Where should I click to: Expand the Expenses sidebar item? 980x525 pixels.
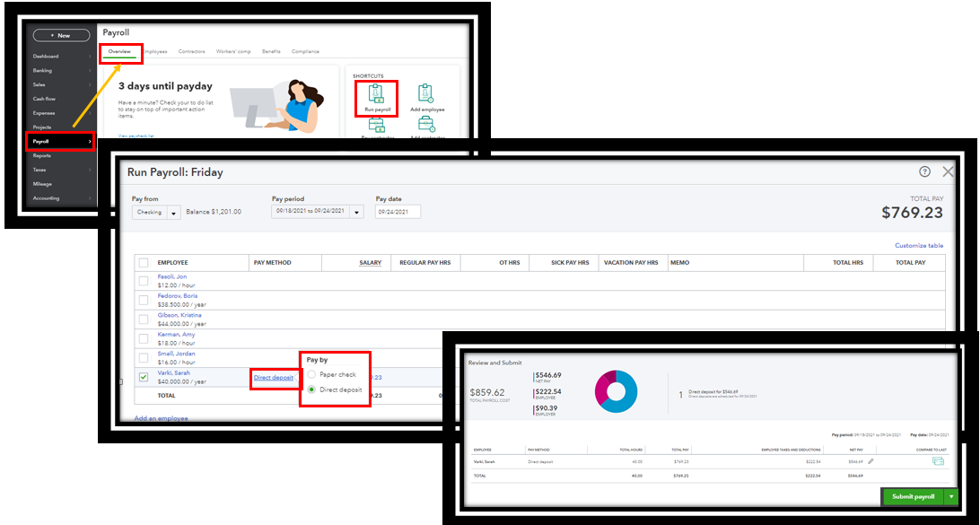tap(90, 113)
